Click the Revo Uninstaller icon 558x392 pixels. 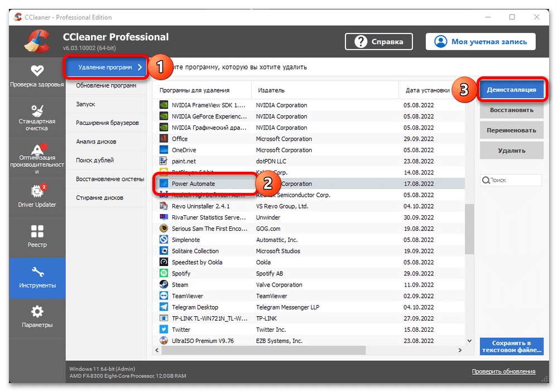pyautogui.click(x=163, y=206)
